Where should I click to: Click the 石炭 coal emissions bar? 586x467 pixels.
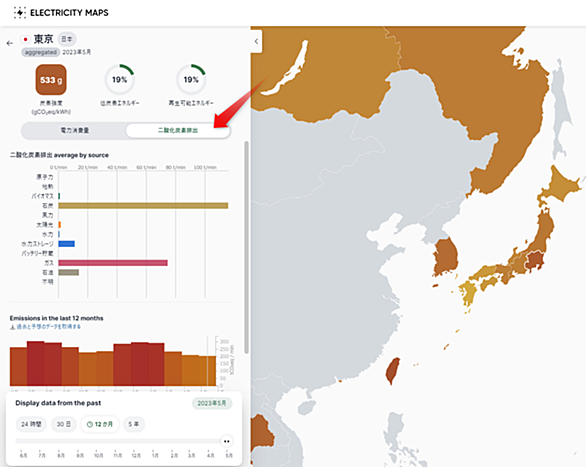click(143, 206)
